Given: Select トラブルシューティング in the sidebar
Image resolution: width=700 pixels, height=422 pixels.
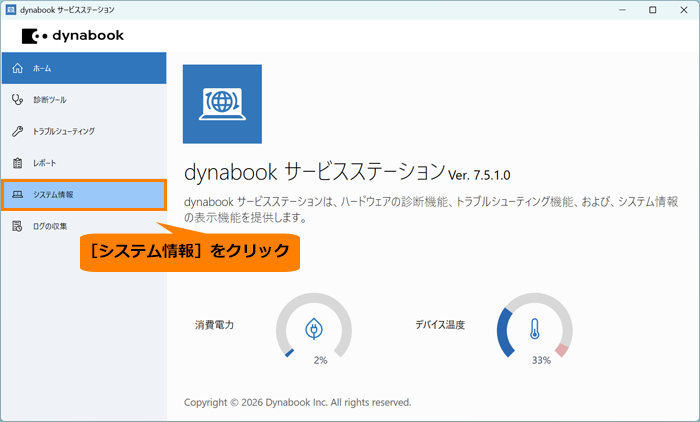Looking at the screenshot, I should [x=84, y=131].
